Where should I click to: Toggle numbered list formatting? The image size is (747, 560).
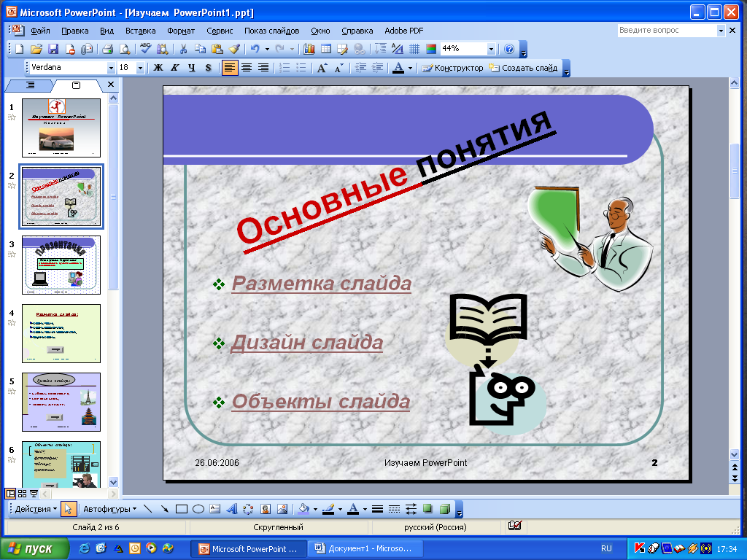285,68
